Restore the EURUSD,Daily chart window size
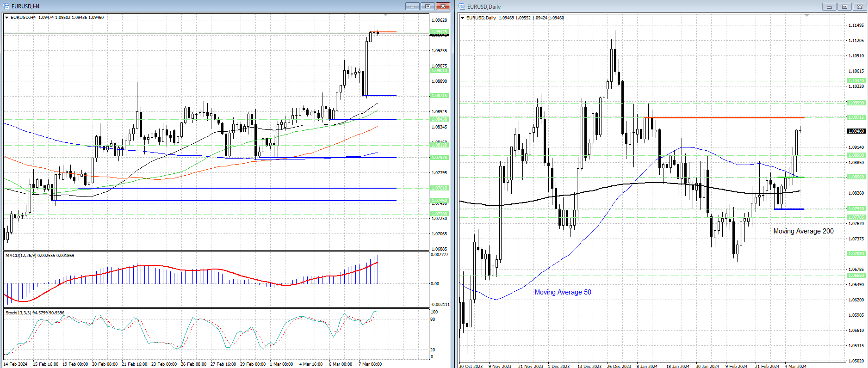Viewport: 868px width, 368px height. 844,6
